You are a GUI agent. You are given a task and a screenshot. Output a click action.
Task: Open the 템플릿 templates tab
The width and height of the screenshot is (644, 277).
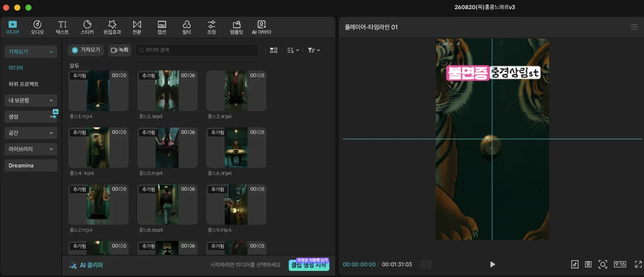pyautogui.click(x=237, y=27)
